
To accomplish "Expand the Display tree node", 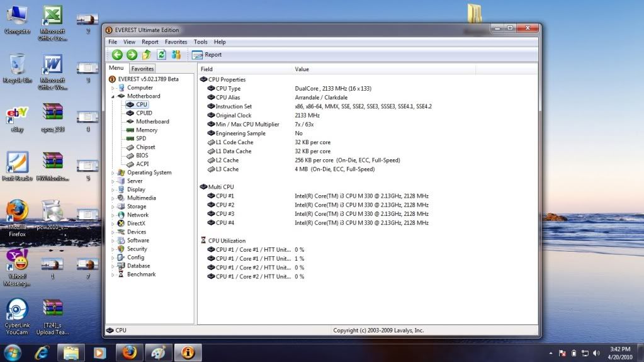I will [x=113, y=190].
